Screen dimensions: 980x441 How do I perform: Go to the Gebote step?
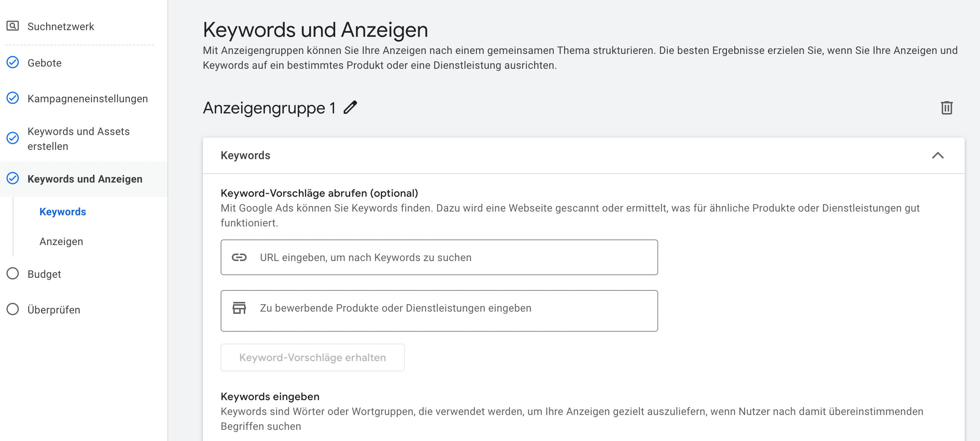coord(44,63)
